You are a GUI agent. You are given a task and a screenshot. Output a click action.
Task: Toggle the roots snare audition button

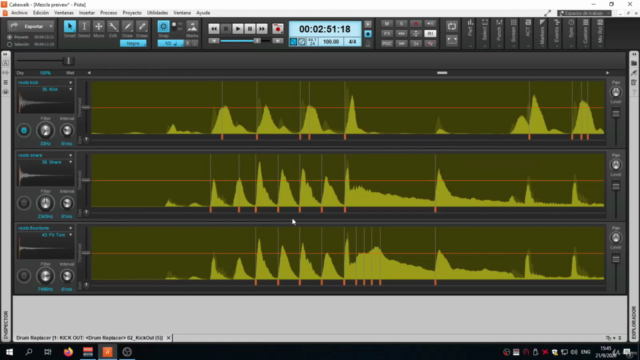click(24, 203)
